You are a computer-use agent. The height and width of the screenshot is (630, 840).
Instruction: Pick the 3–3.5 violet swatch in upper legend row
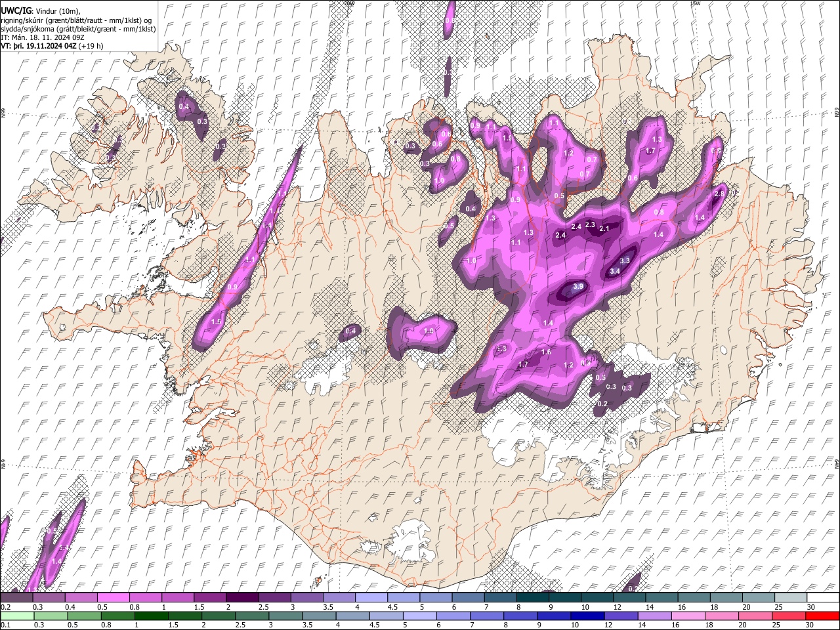coord(306,597)
